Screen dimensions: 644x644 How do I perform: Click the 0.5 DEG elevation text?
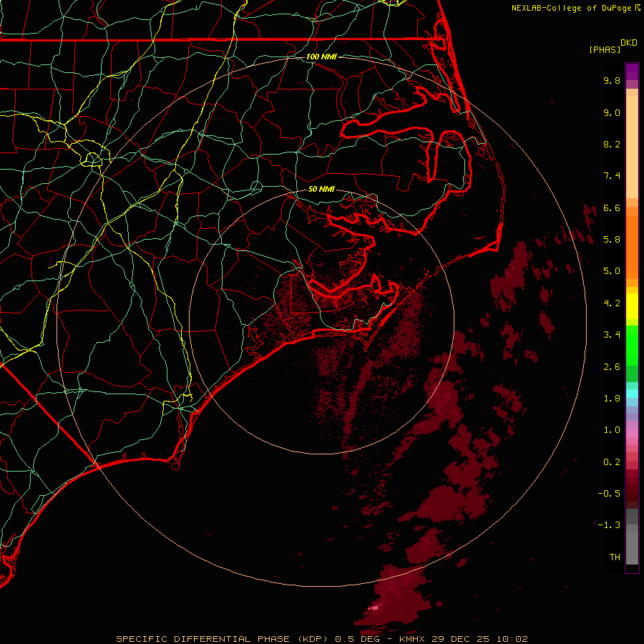pos(356,639)
